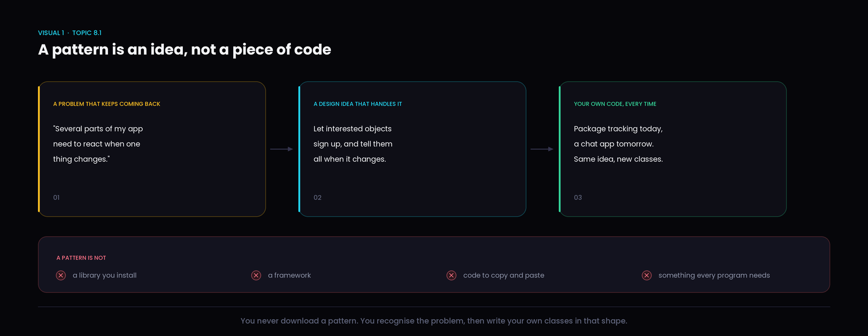Click X icon before 'something every program needs'

point(647,275)
